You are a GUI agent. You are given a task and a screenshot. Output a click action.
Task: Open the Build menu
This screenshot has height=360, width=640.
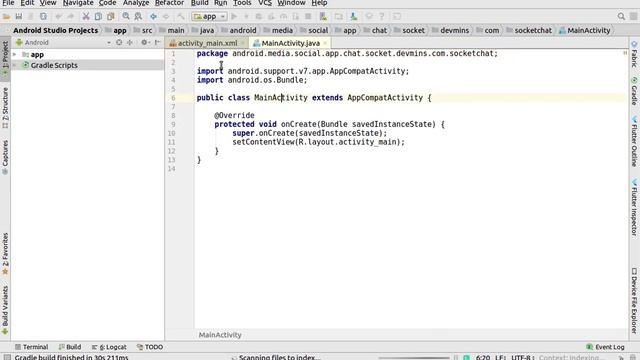pyautogui.click(x=200, y=3)
